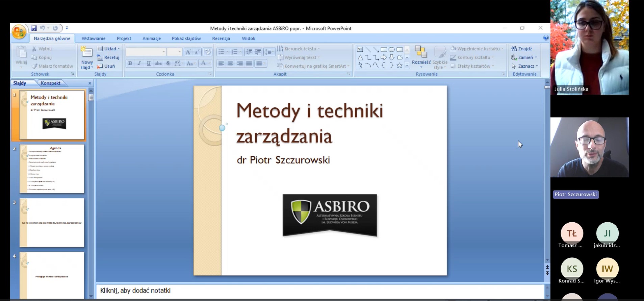Open the Zaznacz selection dropdown
Viewport: 644px width, 301px height.
524,66
